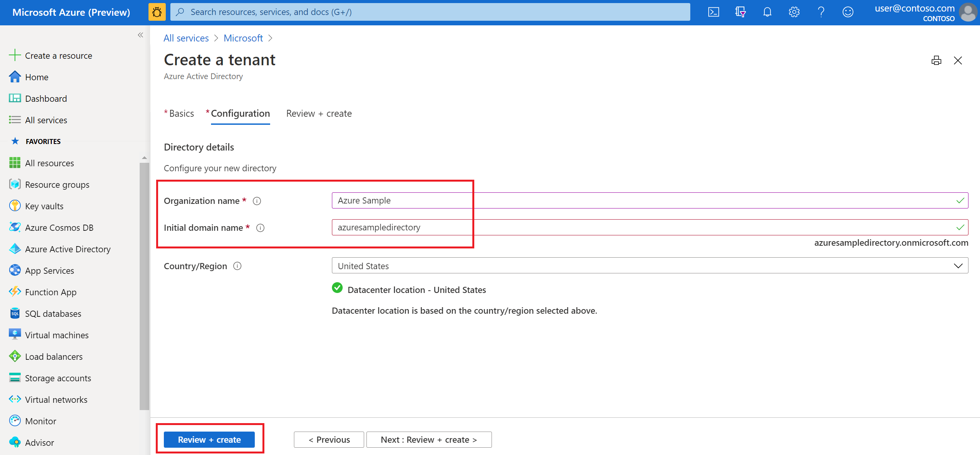Screen dimensions: 980x455
Task: Open the user account avatar menu
Action: (x=968, y=12)
